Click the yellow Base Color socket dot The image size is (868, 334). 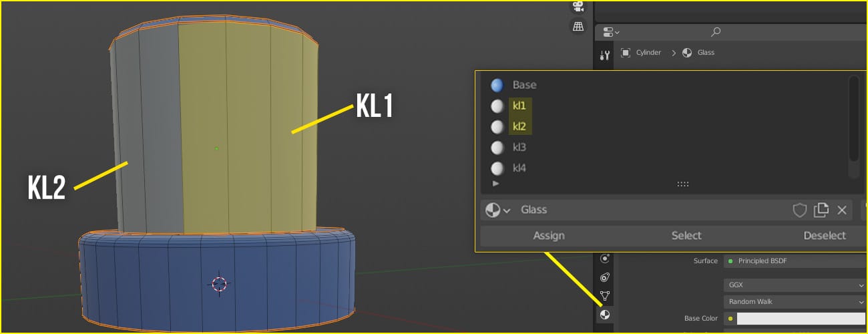730,319
